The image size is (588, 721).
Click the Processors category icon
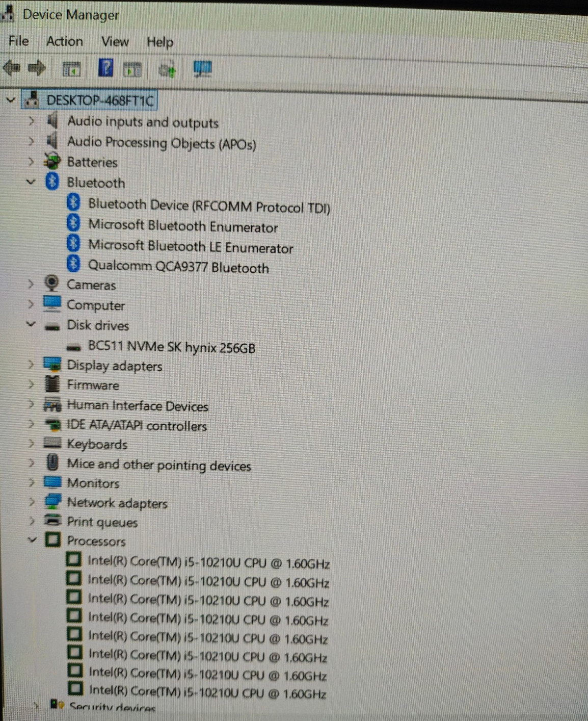click(52, 539)
